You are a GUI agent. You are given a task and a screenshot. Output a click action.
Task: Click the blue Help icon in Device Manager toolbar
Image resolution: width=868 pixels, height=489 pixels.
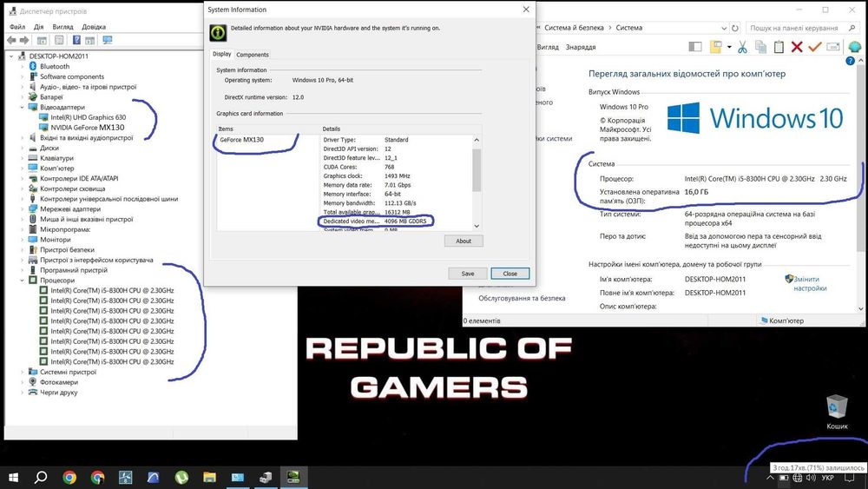point(76,41)
